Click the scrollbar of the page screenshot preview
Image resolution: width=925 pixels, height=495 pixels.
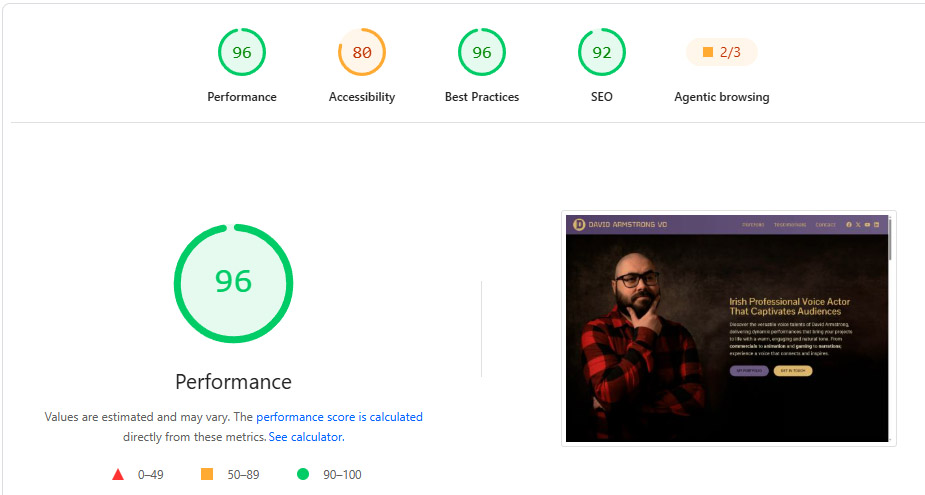tap(890, 239)
